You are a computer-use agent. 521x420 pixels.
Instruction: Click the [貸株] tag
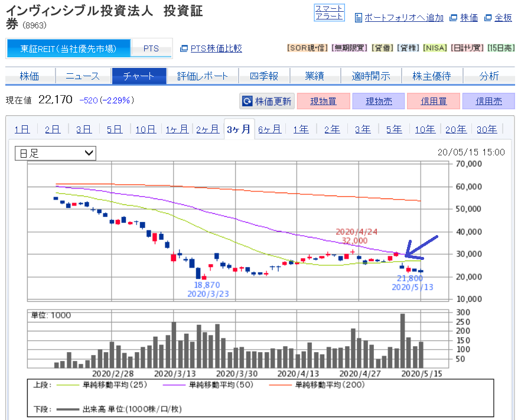408,48
